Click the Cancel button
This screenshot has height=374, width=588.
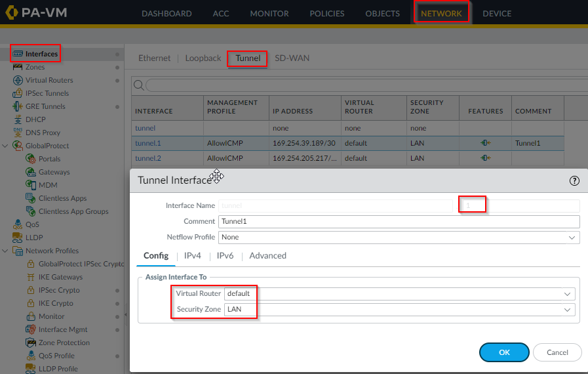557,352
